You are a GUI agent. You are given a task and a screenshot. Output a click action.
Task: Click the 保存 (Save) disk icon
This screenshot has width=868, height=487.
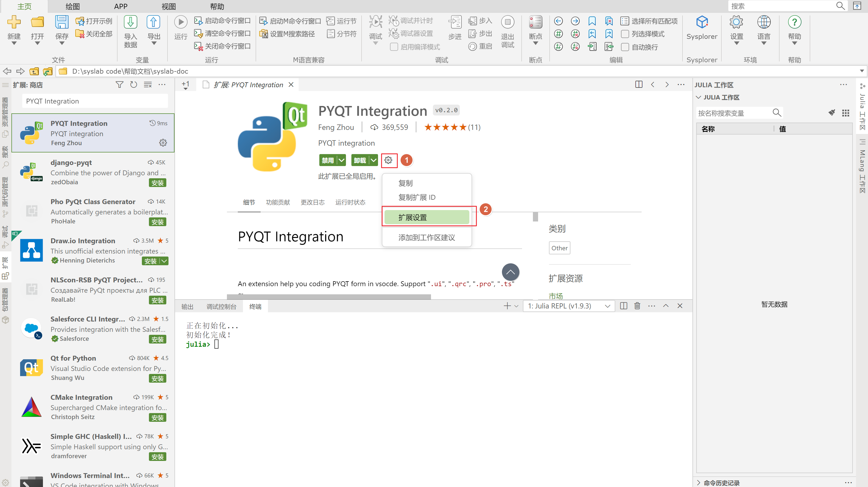[62, 22]
